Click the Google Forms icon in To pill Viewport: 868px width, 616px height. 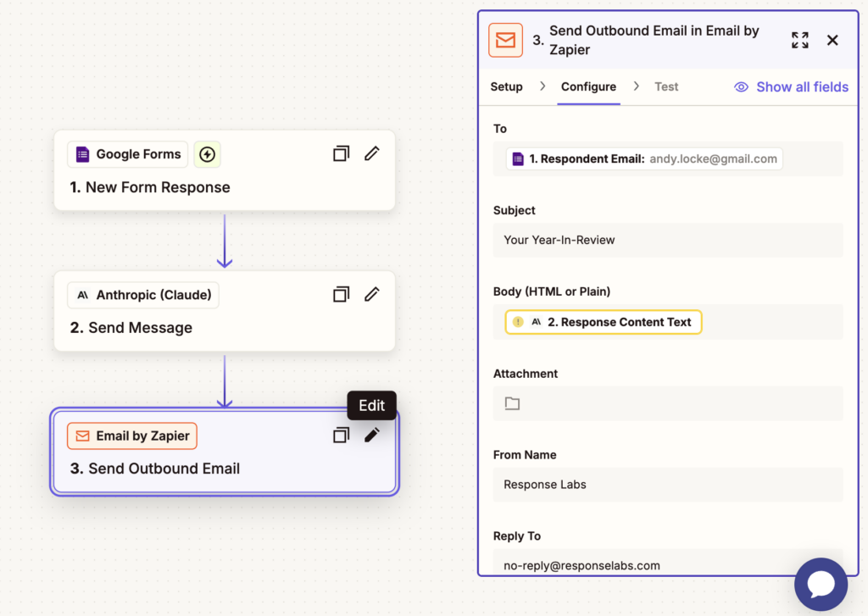(518, 159)
